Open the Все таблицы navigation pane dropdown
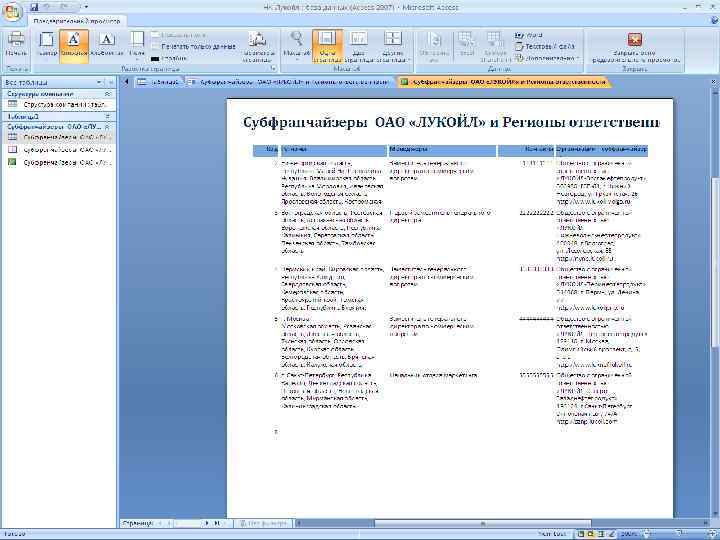Image resolution: width=720 pixels, height=540 pixels. [99, 82]
